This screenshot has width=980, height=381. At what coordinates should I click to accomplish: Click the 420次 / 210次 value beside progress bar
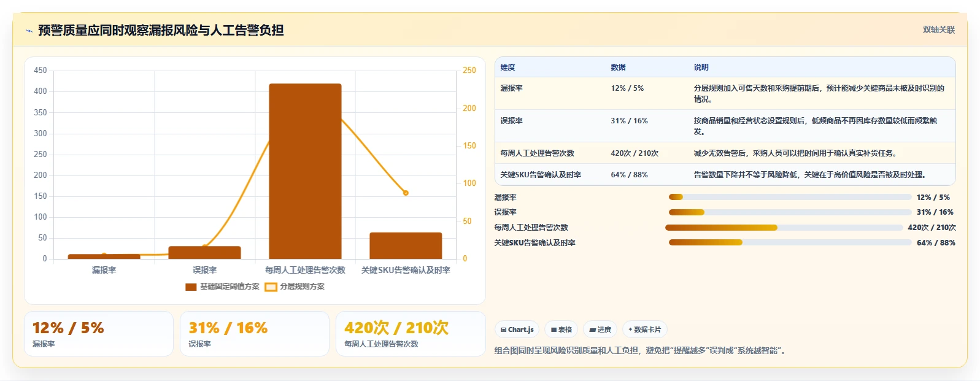click(932, 228)
